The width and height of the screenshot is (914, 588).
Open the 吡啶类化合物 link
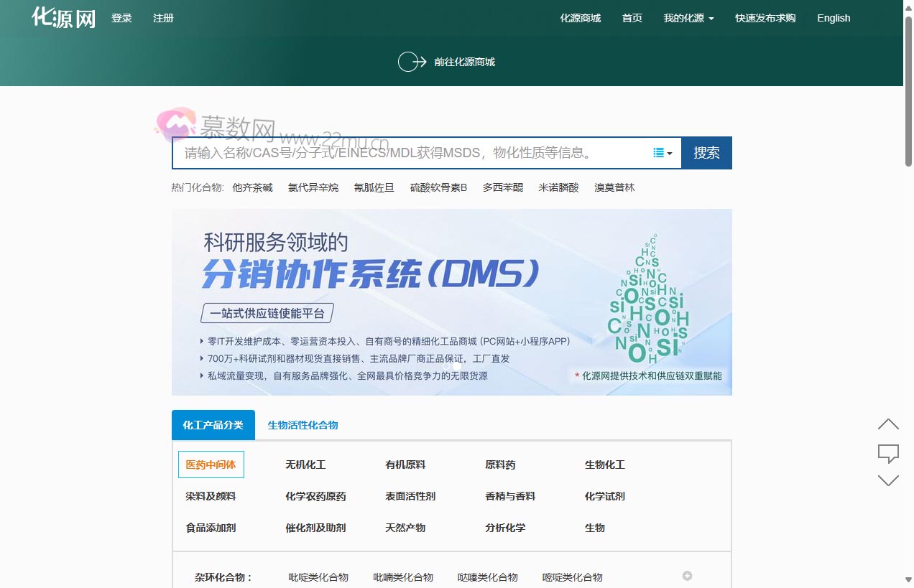318,577
